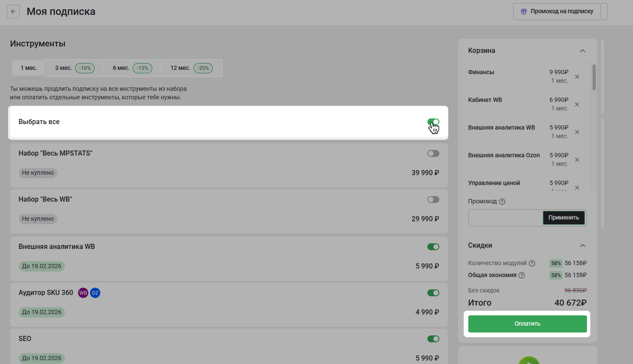Toggle the "Выбрать все" switch
The width and height of the screenshot is (633, 364).
[x=433, y=122]
